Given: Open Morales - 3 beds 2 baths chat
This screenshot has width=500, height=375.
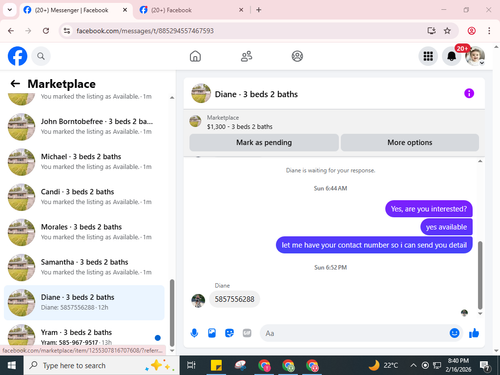Looking at the screenshot, I should click(x=84, y=232).
